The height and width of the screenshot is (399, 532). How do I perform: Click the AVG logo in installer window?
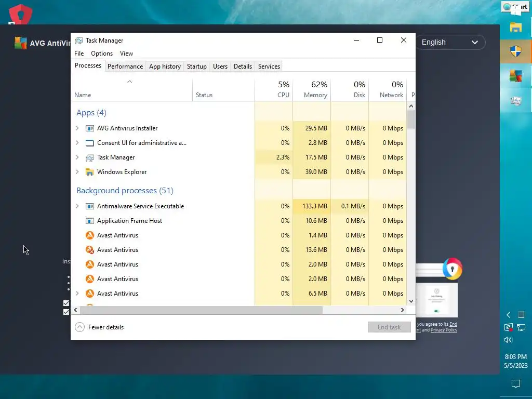coord(20,43)
